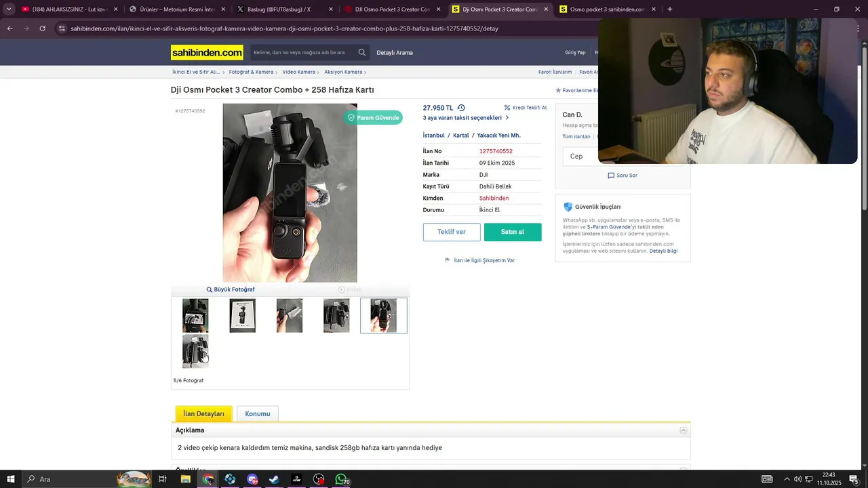Viewport: 868px width, 488px height.
Task: Select first photo thumbnail
Action: point(195,316)
